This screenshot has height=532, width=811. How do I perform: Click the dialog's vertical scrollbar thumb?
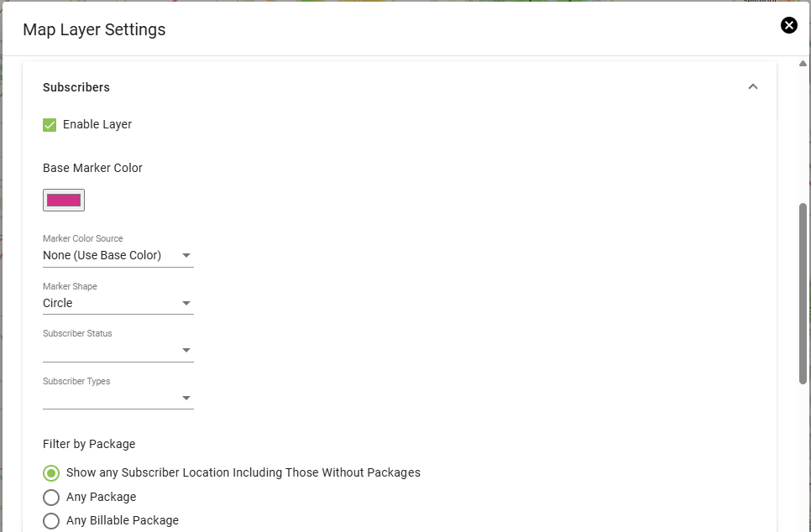pos(803,293)
